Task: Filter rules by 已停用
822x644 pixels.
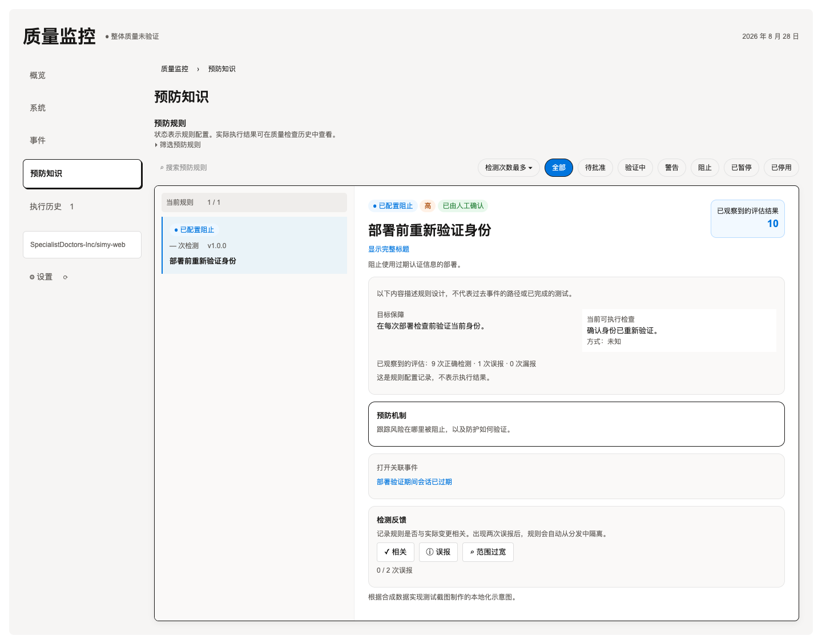Action: pyautogui.click(x=781, y=168)
